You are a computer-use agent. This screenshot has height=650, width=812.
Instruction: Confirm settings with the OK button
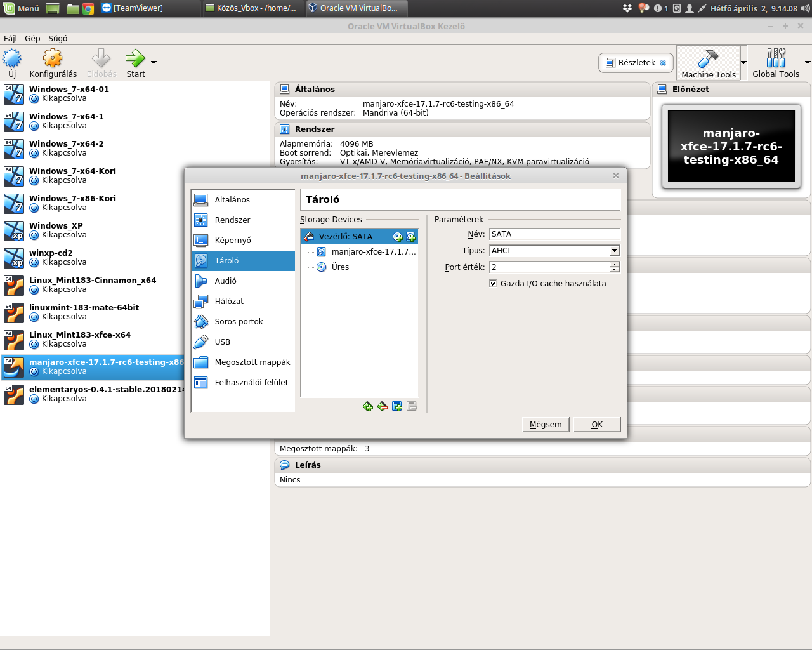pos(597,425)
